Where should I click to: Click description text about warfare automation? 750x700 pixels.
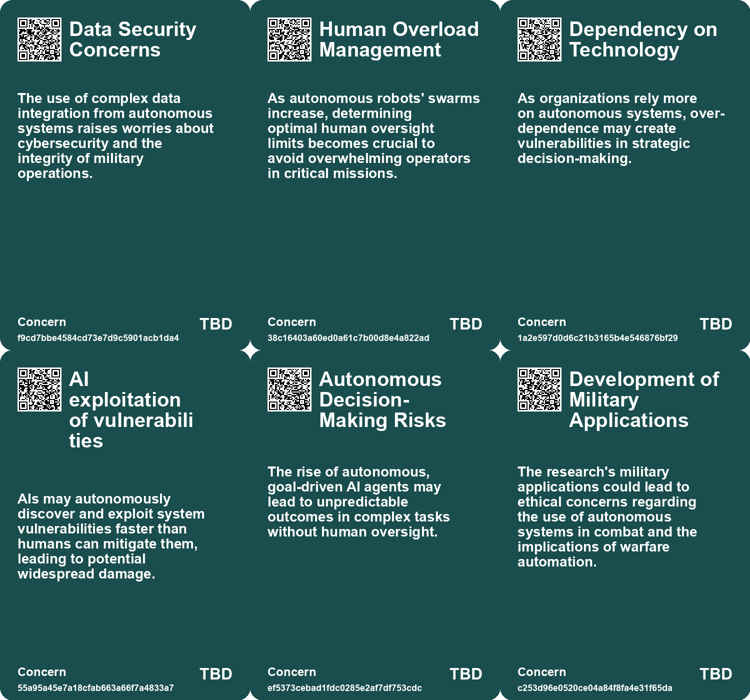pyautogui.click(x=607, y=516)
